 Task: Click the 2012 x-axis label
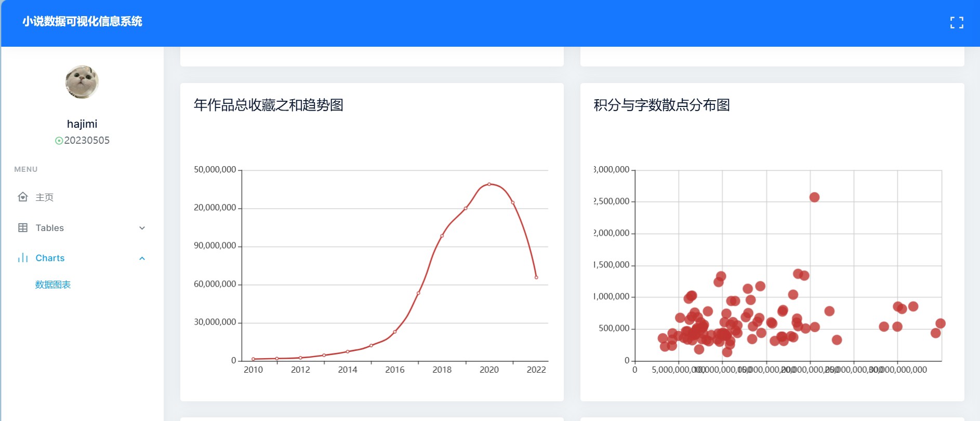point(300,370)
